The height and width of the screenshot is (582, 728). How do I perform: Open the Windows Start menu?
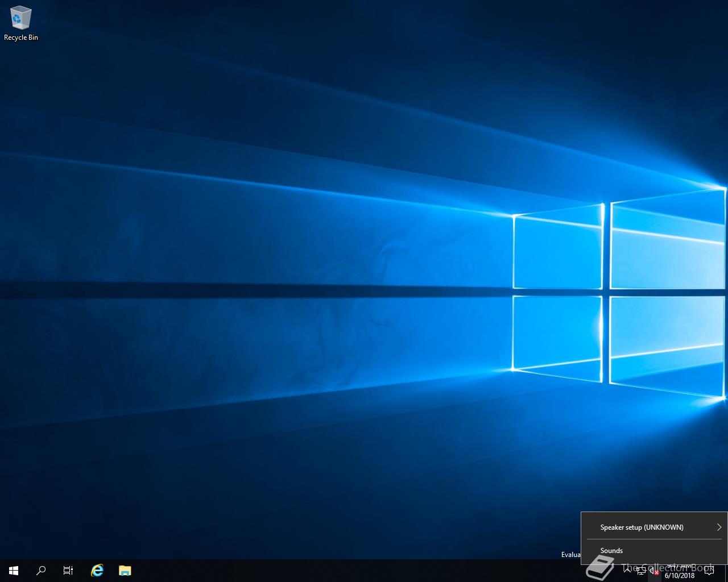[x=14, y=571]
